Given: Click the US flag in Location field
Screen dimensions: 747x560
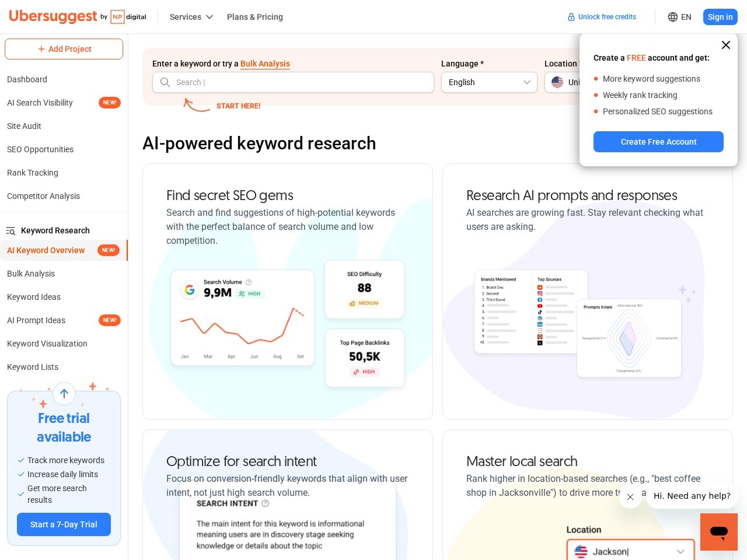Looking at the screenshot, I should click(x=557, y=82).
